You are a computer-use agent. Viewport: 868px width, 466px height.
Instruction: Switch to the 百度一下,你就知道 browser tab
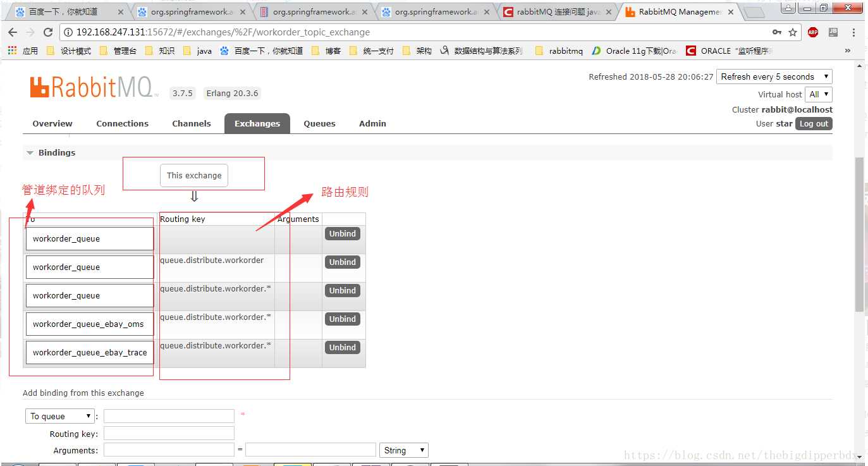point(68,12)
